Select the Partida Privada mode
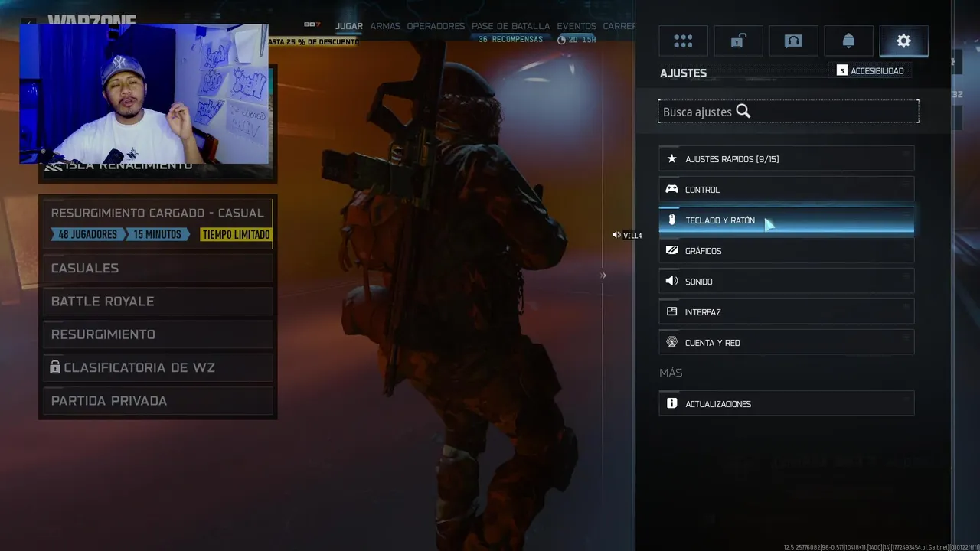The width and height of the screenshot is (980, 551). (x=158, y=400)
